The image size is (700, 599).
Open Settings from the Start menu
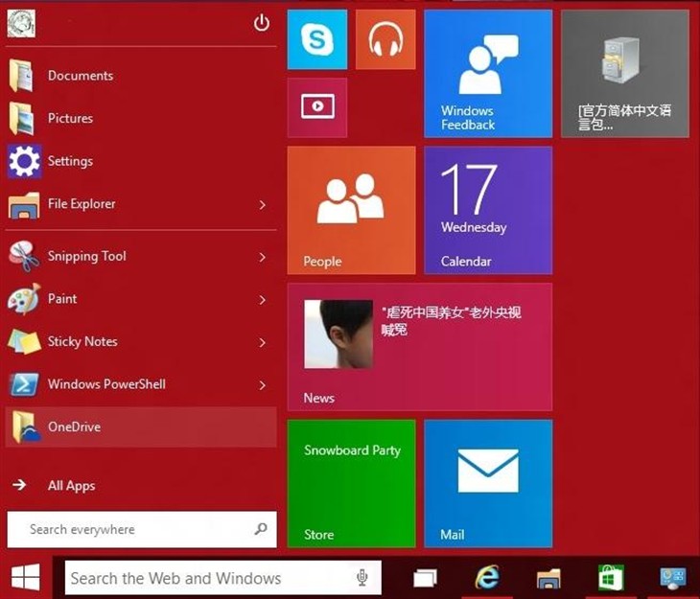(141, 161)
